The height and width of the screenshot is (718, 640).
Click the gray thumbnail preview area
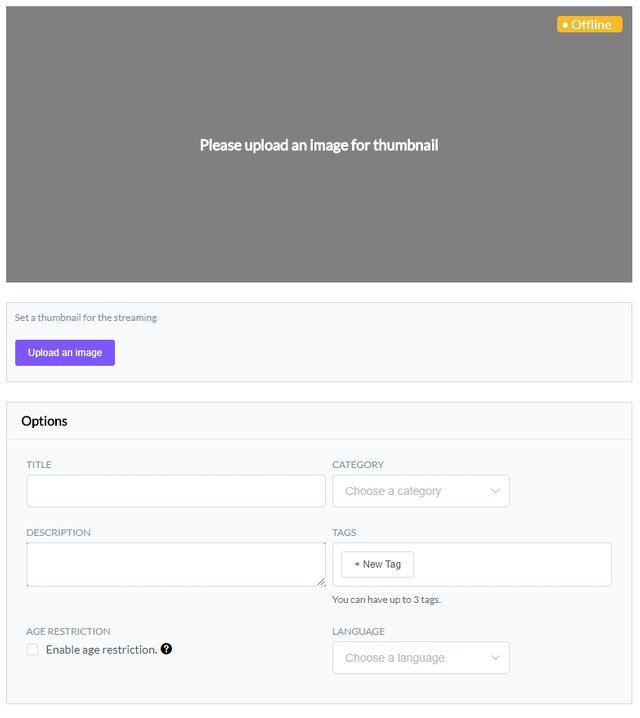click(319, 220)
